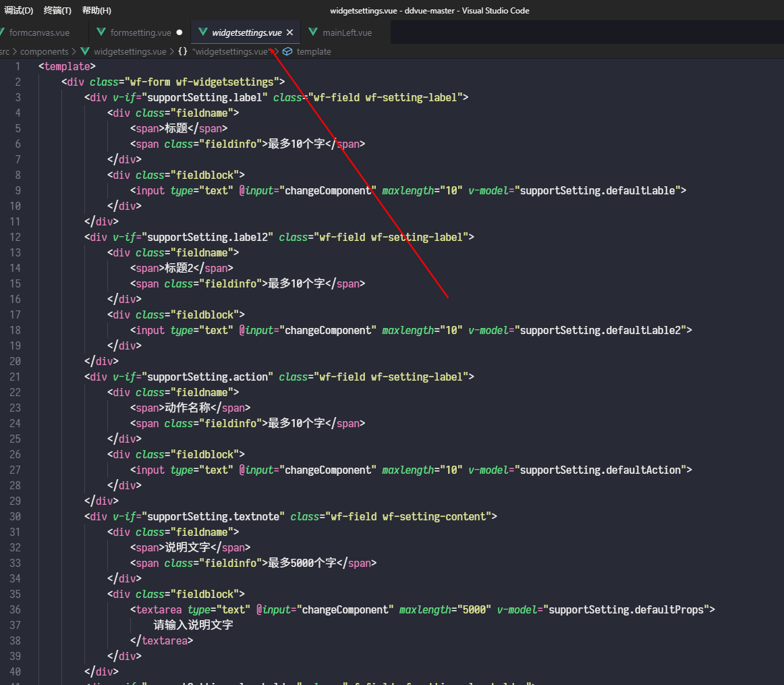Select the widgetsettings.vue tab
The image size is (784, 685).
(x=246, y=32)
